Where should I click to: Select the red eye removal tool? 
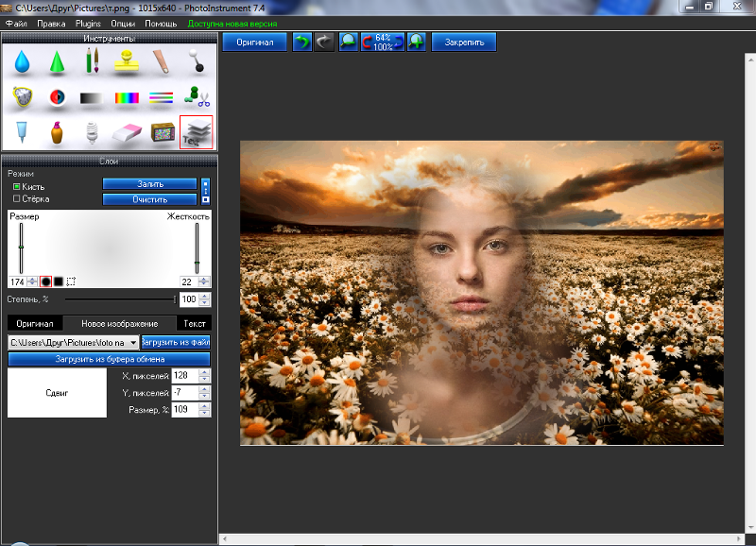(x=57, y=97)
